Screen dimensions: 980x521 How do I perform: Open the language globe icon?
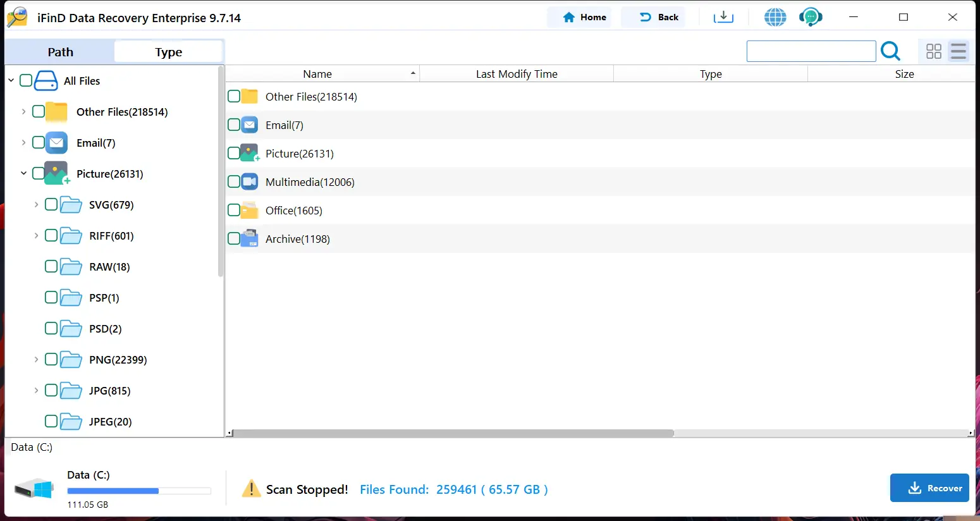pyautogui.click(x=775, y=17)
